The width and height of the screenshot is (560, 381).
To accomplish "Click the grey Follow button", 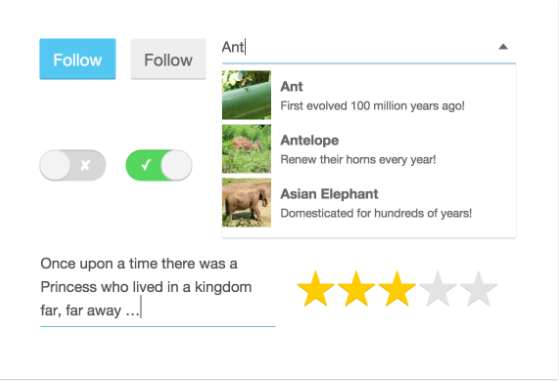I will (x=168, y=59).
